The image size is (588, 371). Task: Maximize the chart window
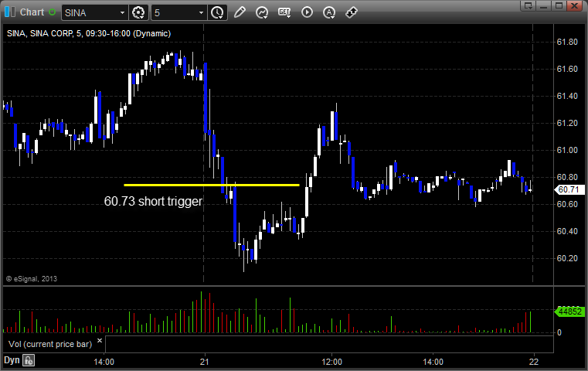(559, 5)
